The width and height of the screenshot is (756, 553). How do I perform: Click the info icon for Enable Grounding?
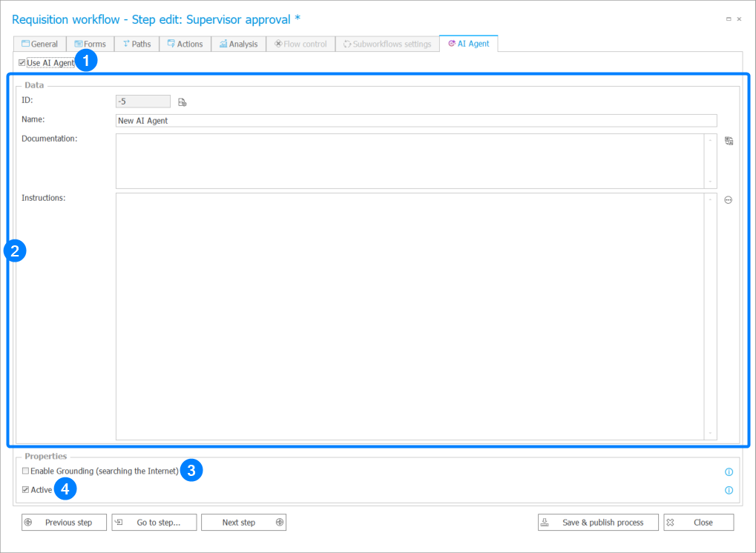point(729,472)
